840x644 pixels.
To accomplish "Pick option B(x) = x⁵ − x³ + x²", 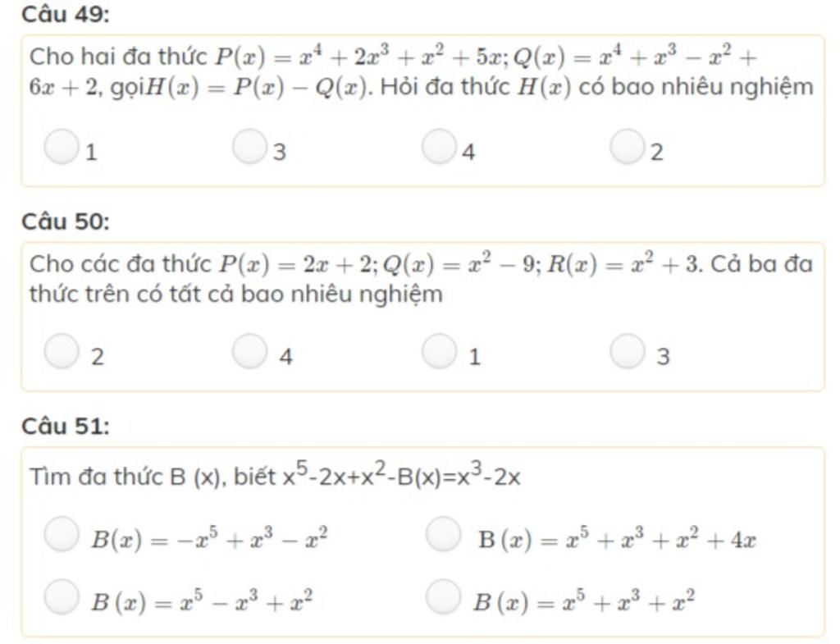I will tap(61, 596).
